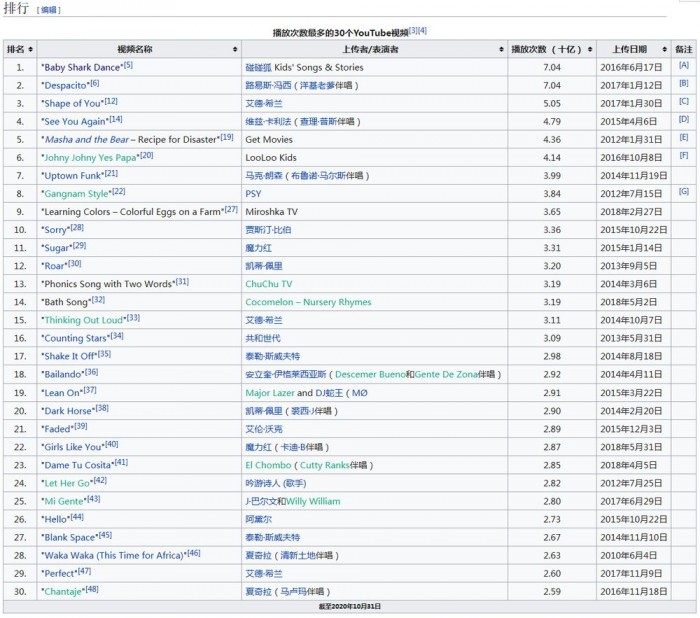The width and height of the screenshot is (700, 618).
Task: Open reference [19] next to Masha and the Bear
Action: [227, 137]
